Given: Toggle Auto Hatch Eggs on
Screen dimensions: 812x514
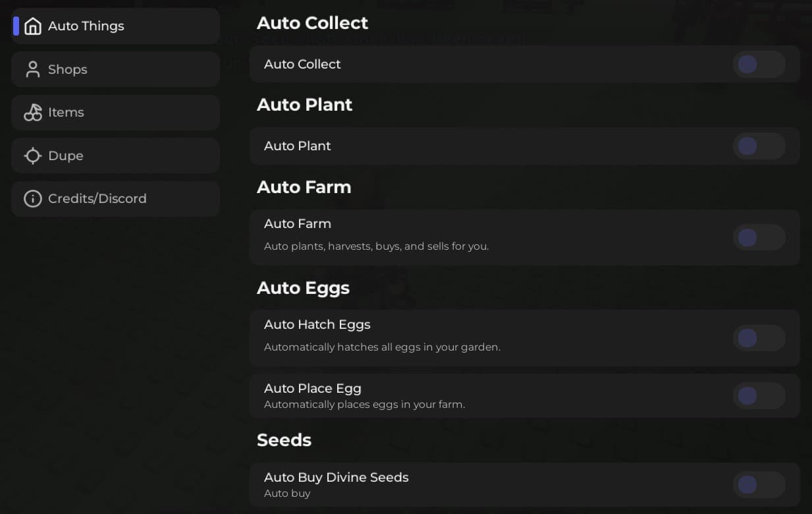Looking at the screenshot, I should coord(759,337).
